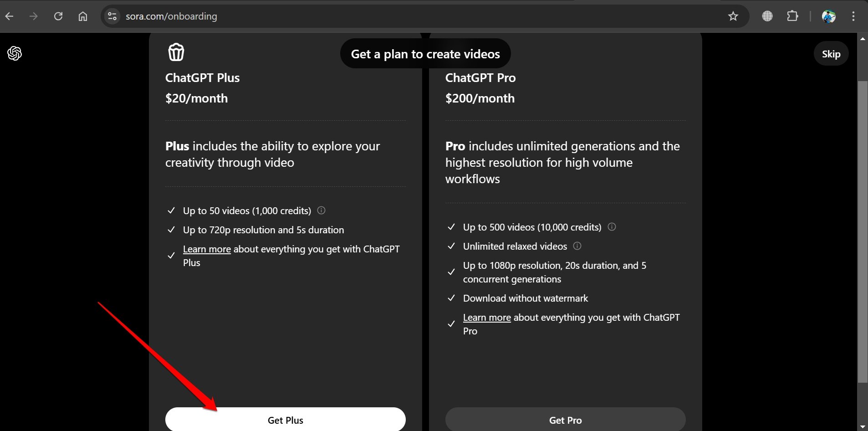
Task: Bookmark this page with star icon
Action: (x=733, y=16)
